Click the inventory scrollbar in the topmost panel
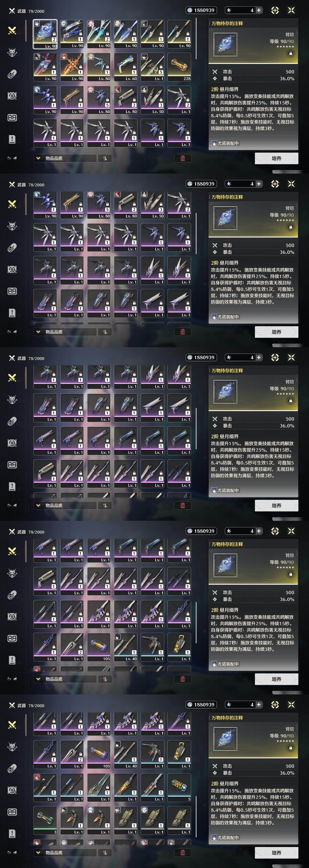Screen dimensions: 309x868 point(196,44)
